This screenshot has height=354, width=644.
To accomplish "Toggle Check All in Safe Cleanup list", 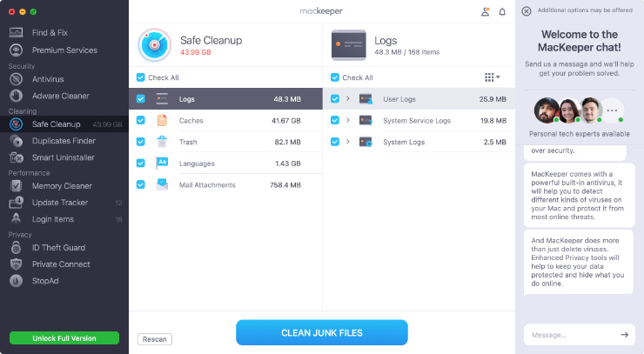I will (140, 77).
